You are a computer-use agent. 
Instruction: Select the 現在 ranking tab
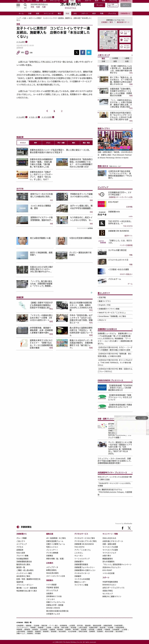pos(103,58)
